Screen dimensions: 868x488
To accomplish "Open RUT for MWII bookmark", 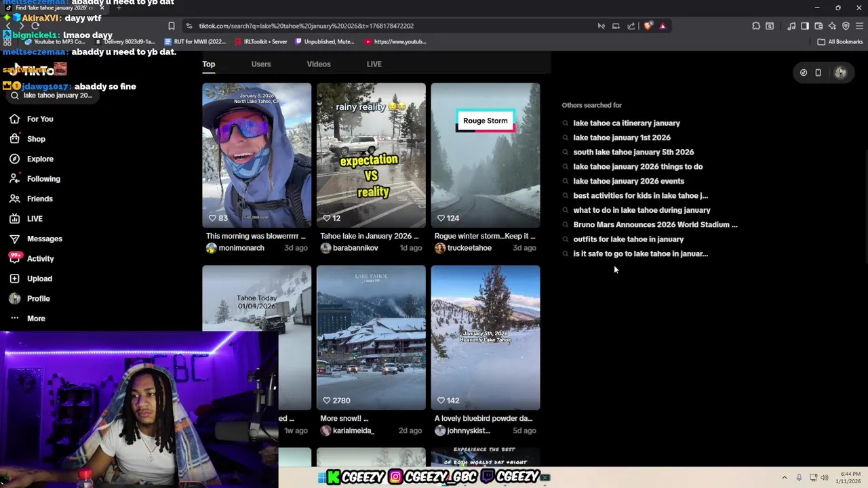I will click(x=195, y=41).
